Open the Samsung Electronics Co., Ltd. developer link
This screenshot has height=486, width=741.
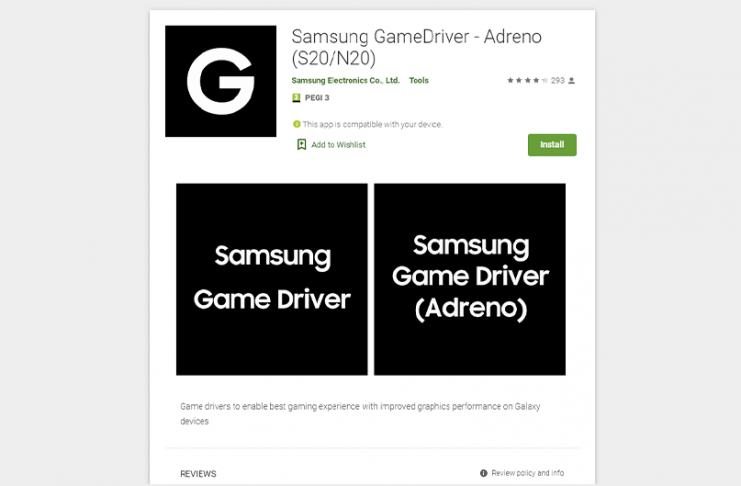click(x=345, y=80)
